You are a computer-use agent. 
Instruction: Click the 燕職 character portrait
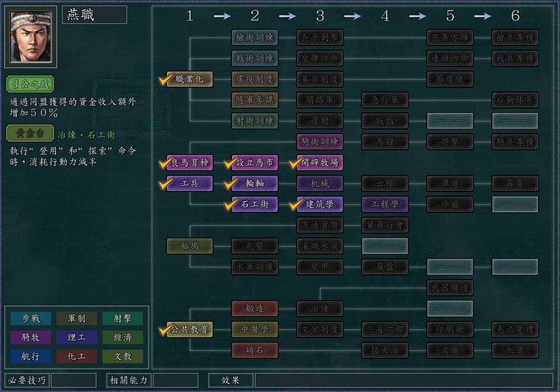click(31, 36)
